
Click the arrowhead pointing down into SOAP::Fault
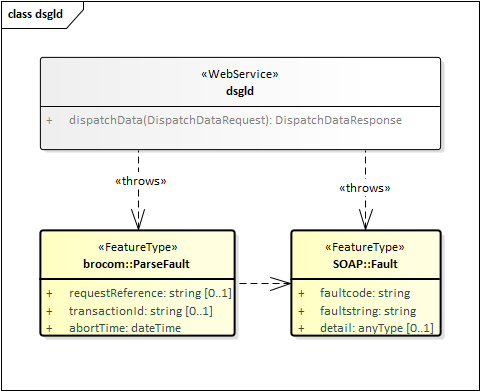(x=366, y=219)
